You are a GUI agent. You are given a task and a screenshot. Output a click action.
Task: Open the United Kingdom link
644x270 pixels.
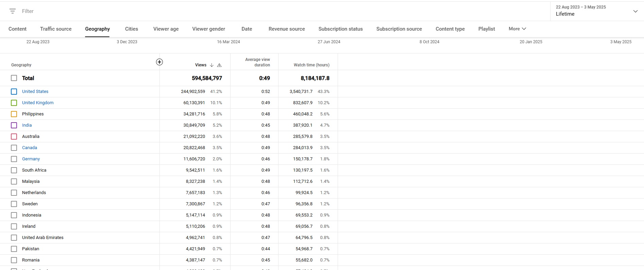coord(38,103)
